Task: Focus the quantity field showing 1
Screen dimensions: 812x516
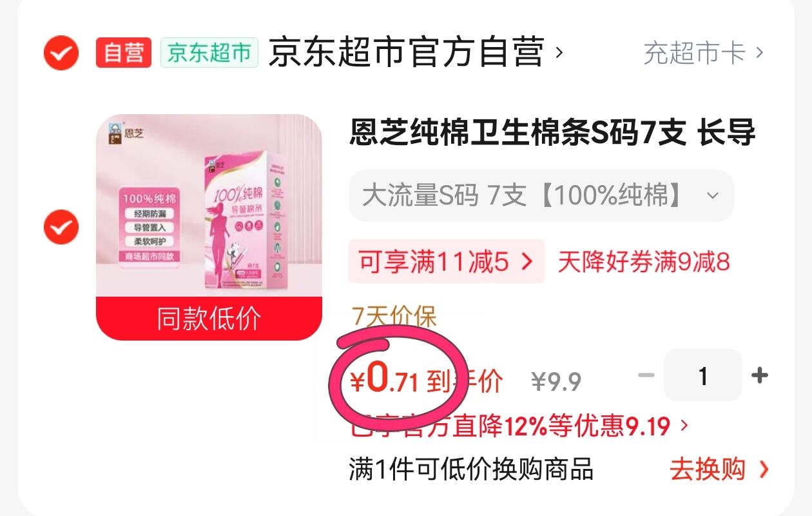Action: (x=703, y=375)
